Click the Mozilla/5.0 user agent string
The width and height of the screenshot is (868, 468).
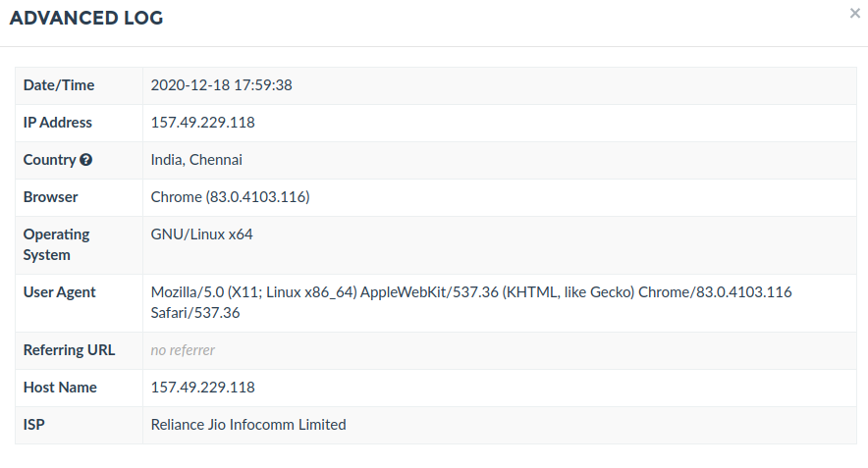click(x=471, y=302)
